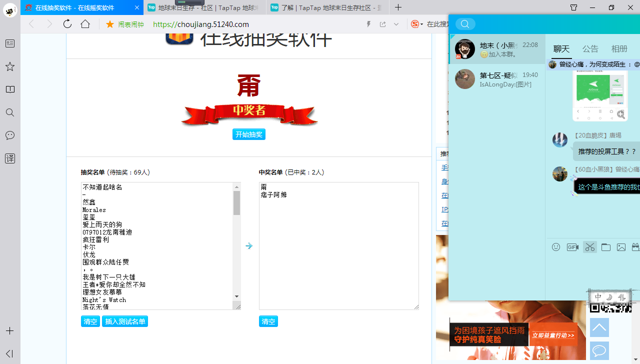Click the 中奖者 ribbon banner

pos(249,114)
